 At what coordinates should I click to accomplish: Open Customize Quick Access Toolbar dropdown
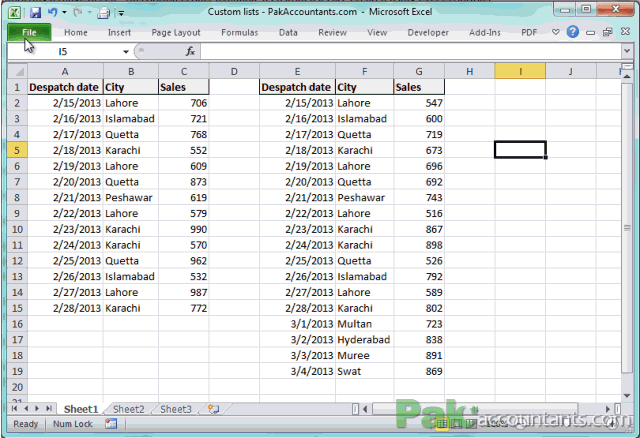121,13
